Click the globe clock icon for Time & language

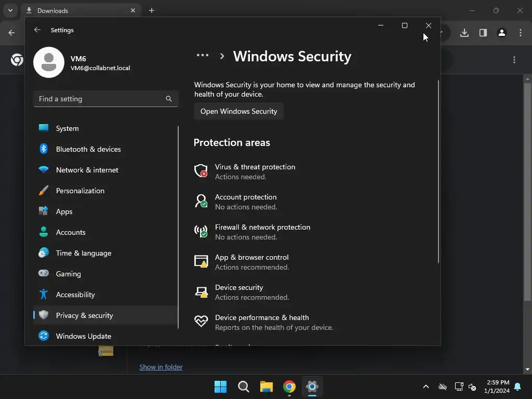point(44,252)
